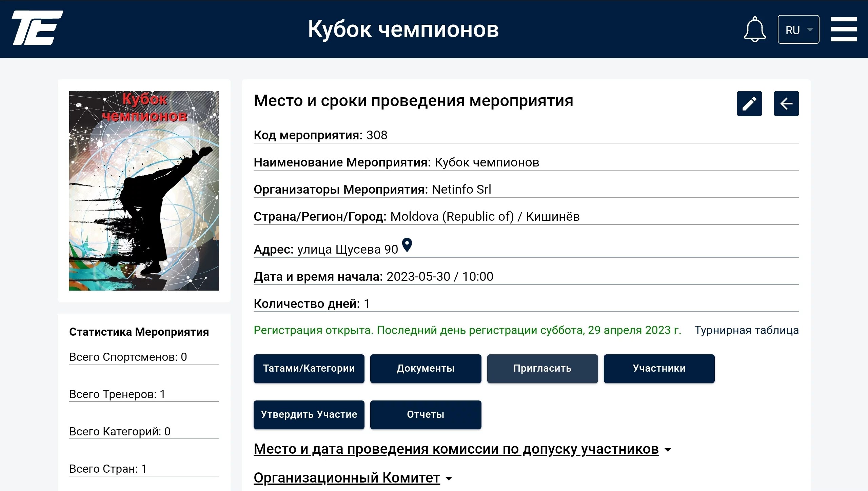
Task: Click start date 2023-05-30 / 10:00
Action: pyautogui.click(x=440, y=277)
